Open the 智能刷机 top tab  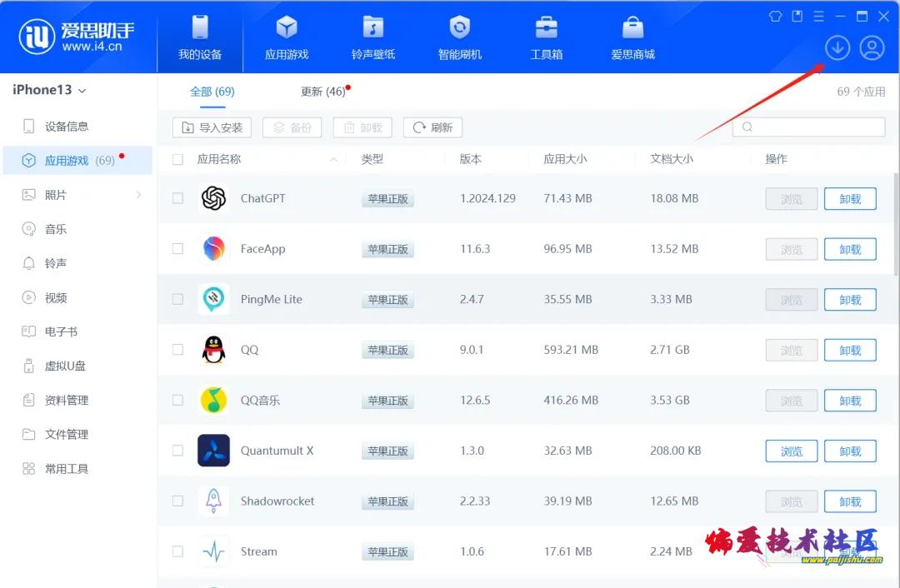(460, 37)
